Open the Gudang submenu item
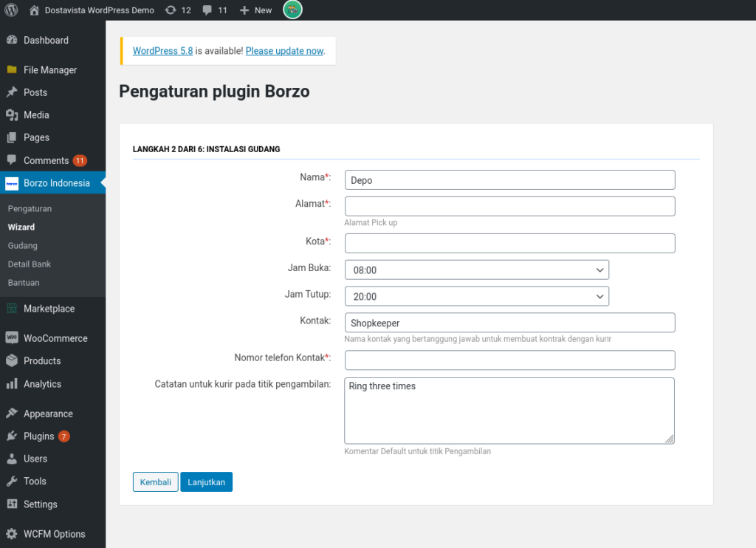This screenshot has width=756, height=548. click(x=23, y=245)
